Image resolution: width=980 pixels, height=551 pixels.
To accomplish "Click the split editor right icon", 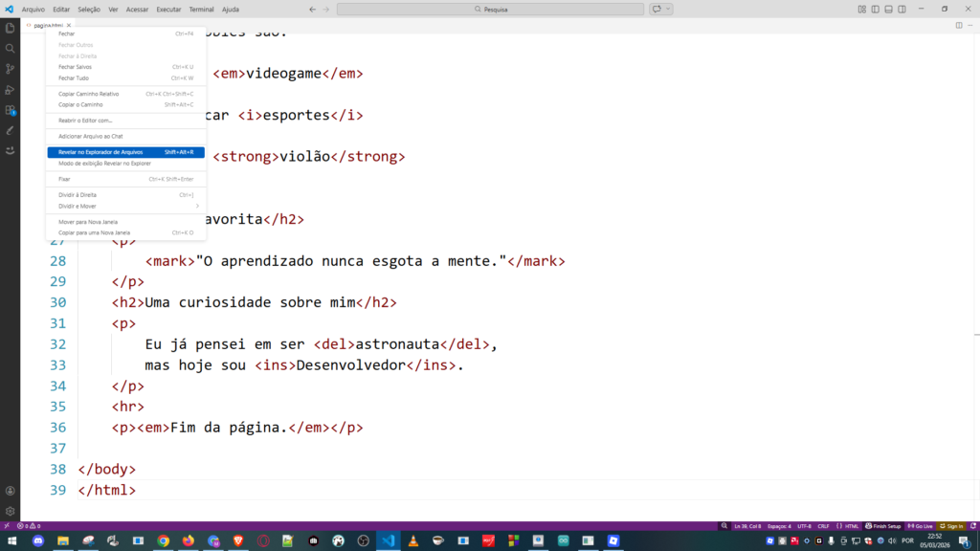I will [959, 25].
